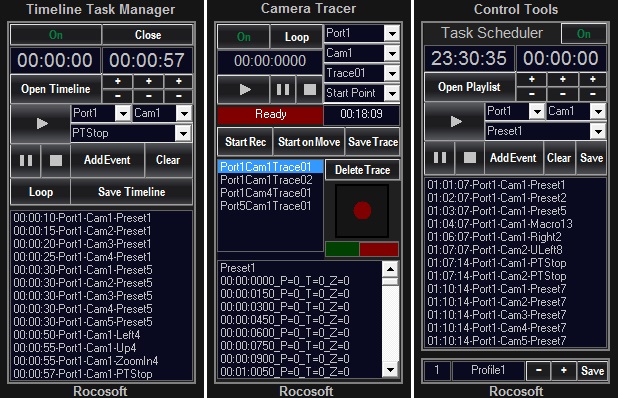Viewport: 618px width, 398px height.
Task: Toggle Camera Tracer On button
Action: [x=244, y=37]
